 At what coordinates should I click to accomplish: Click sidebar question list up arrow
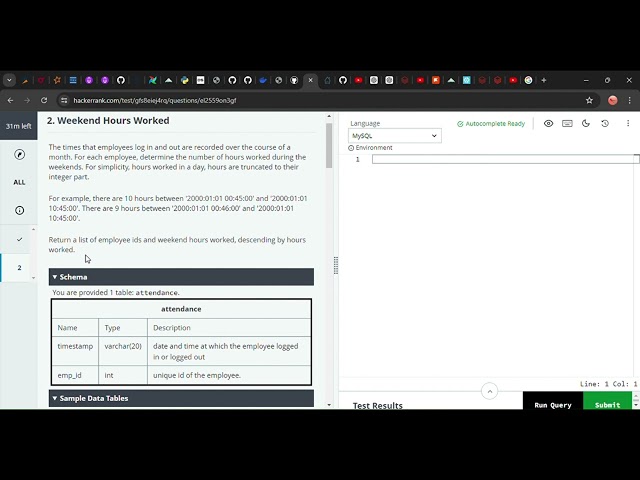pyautogui.click(x=33, y=229)
